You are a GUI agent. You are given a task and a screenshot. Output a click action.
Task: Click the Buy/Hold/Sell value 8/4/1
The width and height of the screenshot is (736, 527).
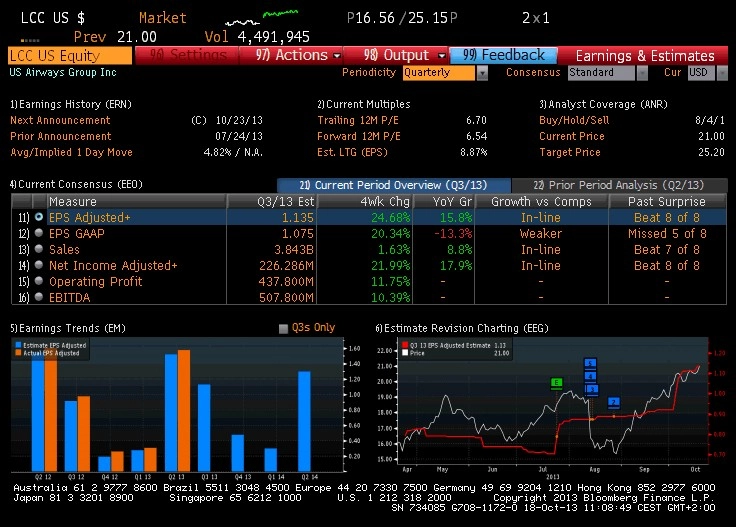coord(710,120)
